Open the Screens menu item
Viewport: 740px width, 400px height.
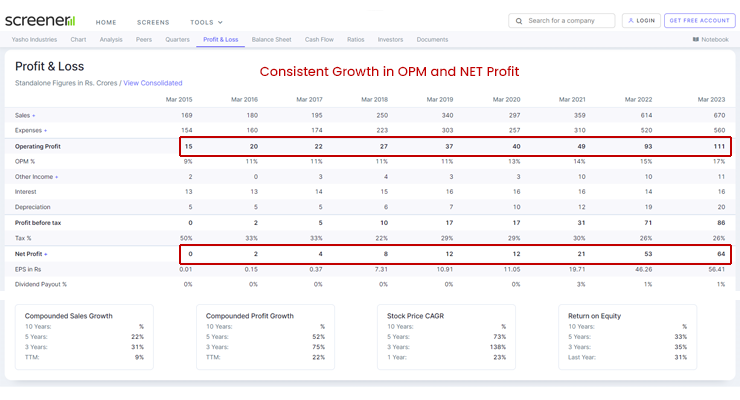tap(153, 22)
